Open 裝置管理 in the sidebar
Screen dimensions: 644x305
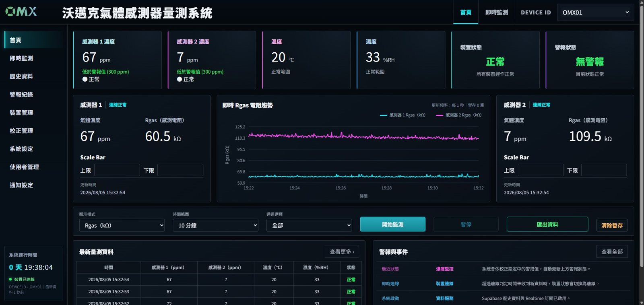point(33,113)
